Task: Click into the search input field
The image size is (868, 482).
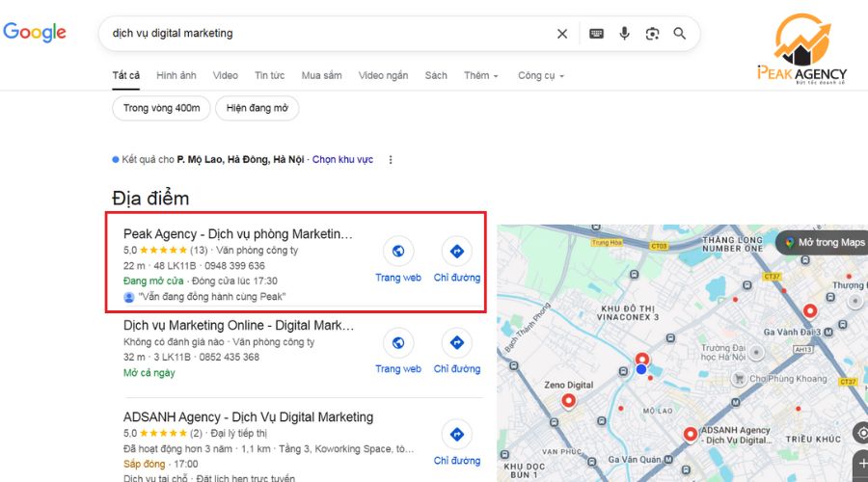Action: point(327,33)
